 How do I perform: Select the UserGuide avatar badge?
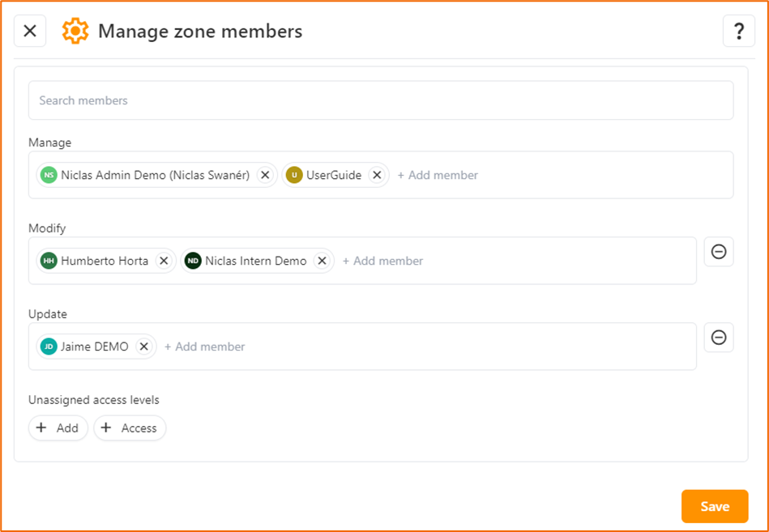click(293, 175)
